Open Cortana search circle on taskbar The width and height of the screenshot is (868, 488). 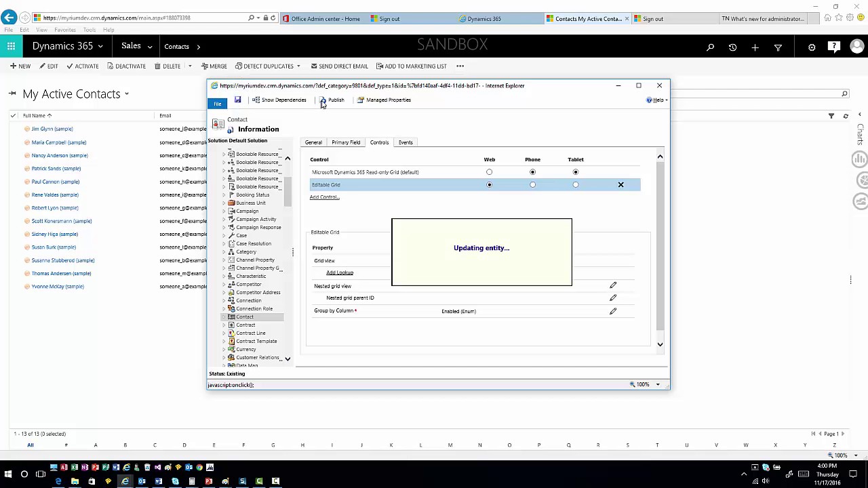click(24, 474)
